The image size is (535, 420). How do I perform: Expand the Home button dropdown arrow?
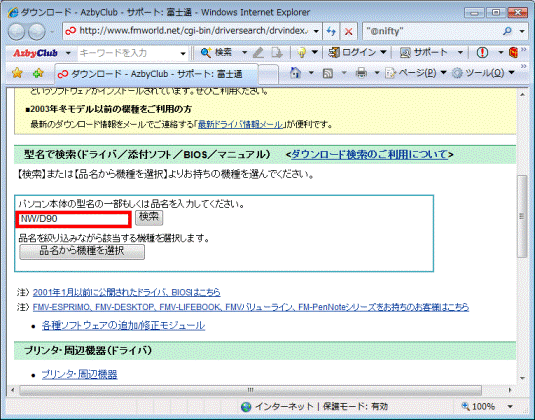point(311,73)
